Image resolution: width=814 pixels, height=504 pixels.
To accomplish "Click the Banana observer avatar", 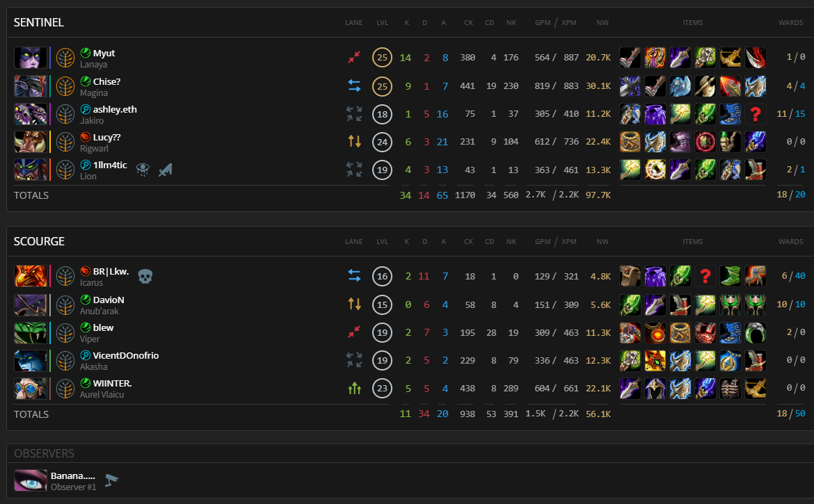I will click(x=31, y=480).
